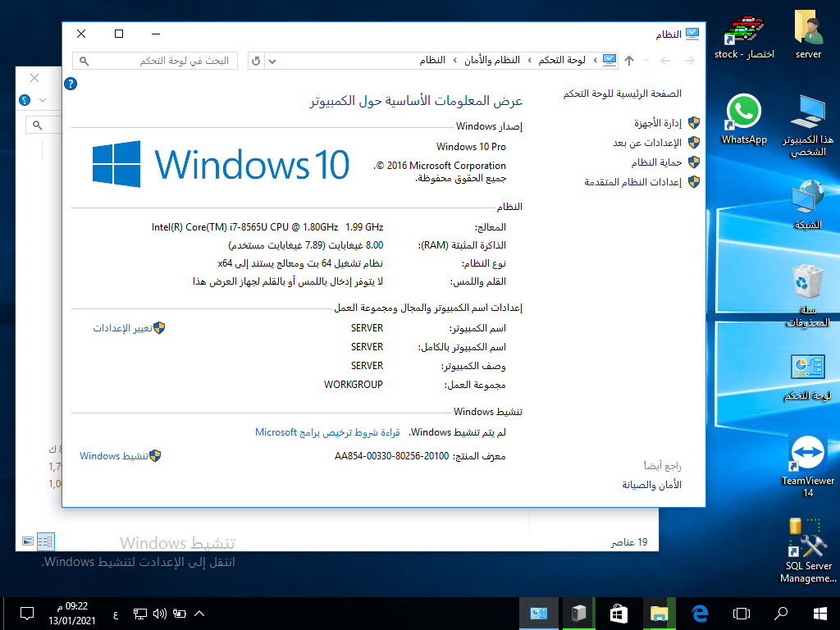
Task: Click chevron after لوحة التحكم breadcrumb
Action: pyautogui.click(x=529, y=61)
